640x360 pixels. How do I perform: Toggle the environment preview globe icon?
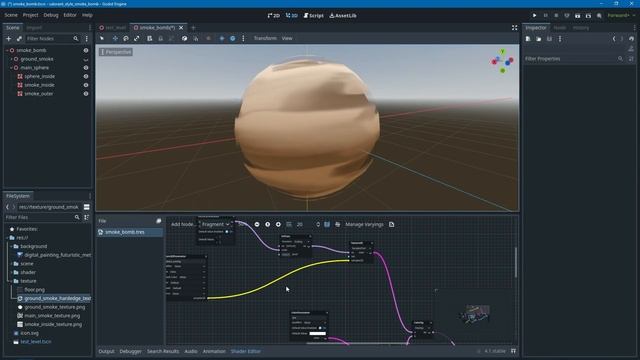[233, 38]
